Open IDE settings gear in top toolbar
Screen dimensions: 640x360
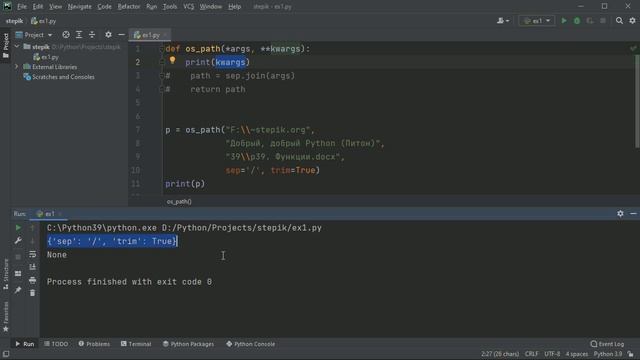tap(632, 20)
